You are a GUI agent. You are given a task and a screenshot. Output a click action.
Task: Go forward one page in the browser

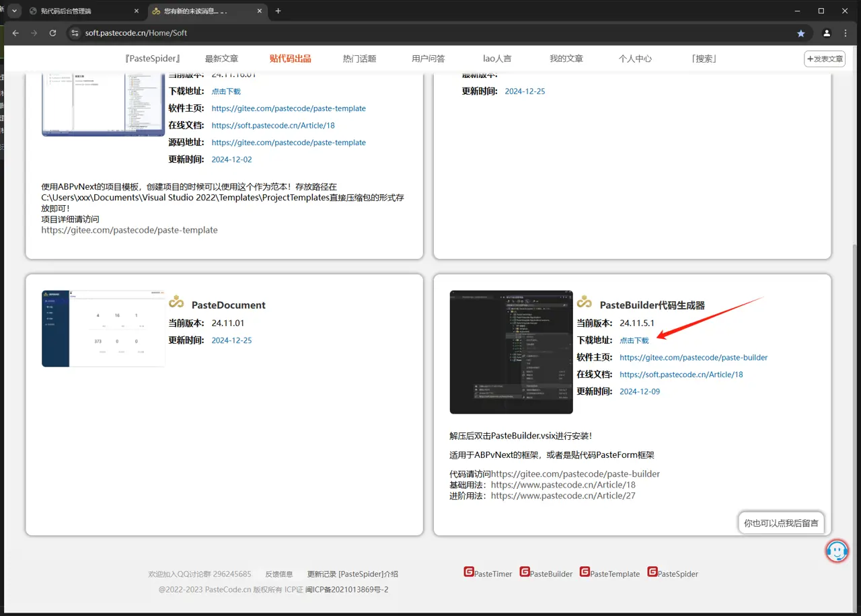tap(34, 33)
